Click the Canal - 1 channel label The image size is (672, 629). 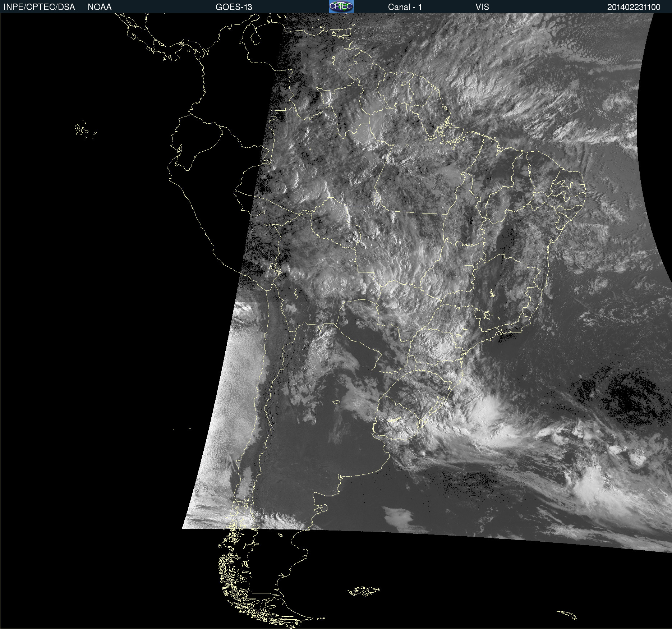coord(405,7)
